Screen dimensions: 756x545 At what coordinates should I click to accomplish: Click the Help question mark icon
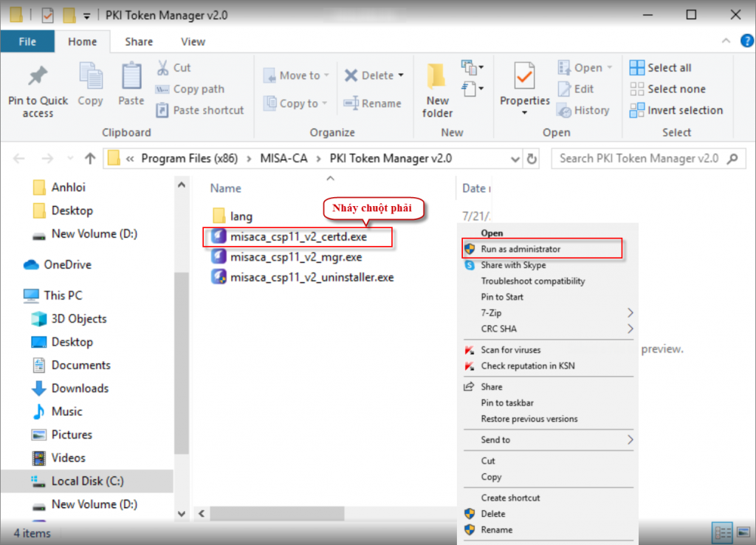click(746, 41)
